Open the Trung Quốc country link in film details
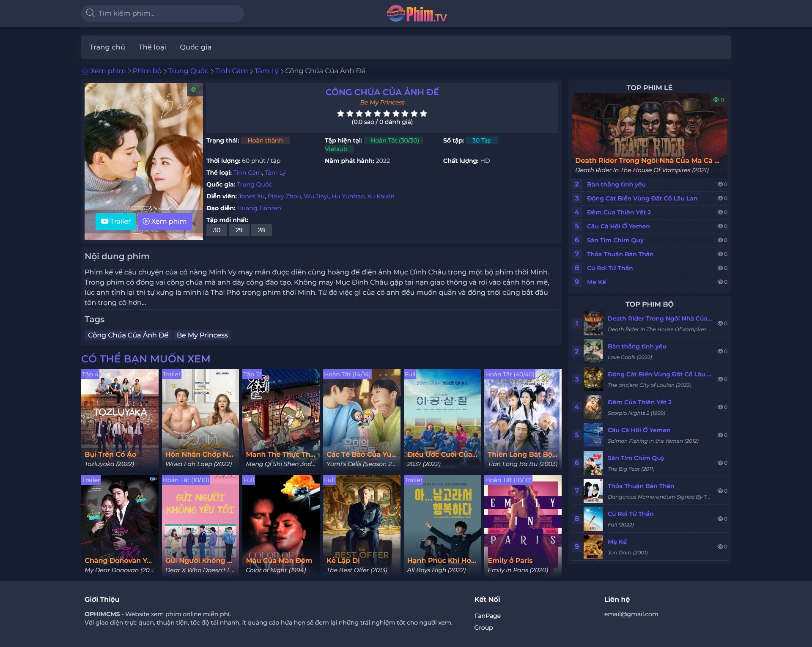 pos(254,184)
